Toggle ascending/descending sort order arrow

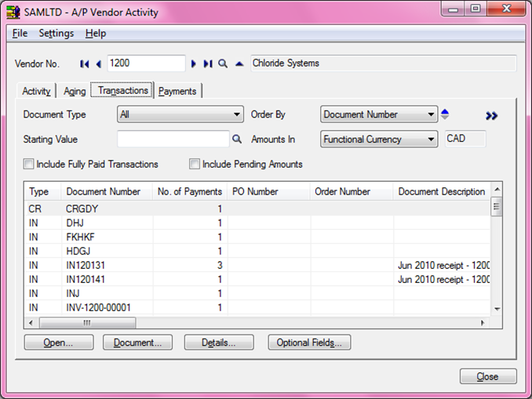445,114
